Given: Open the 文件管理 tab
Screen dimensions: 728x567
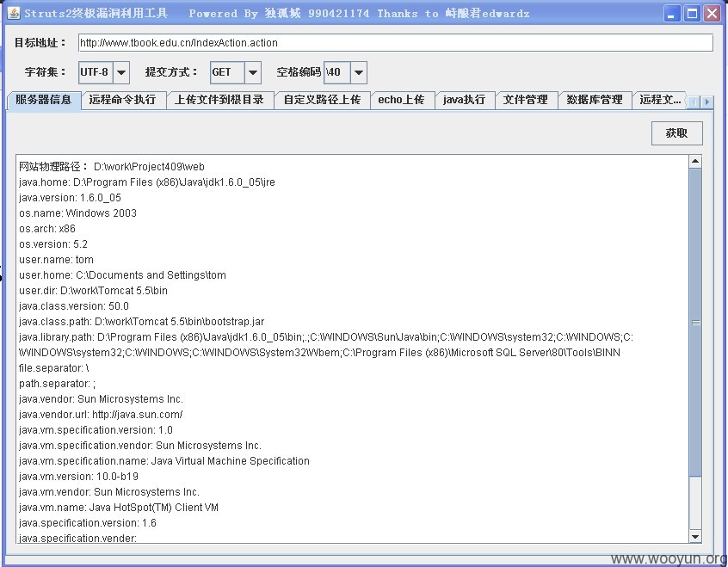Looking at the screenshot, I should 526,100.
